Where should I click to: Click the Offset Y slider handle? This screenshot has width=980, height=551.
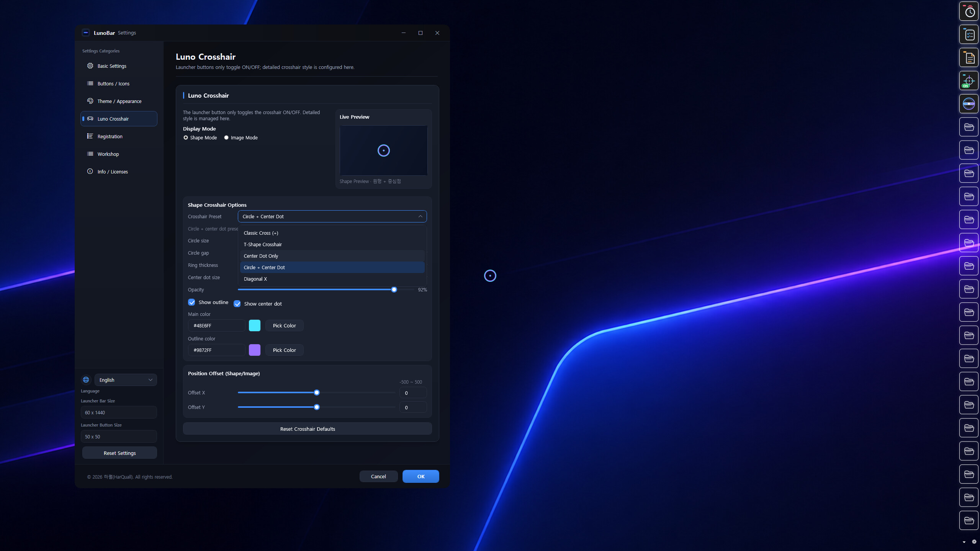point(316,407)
